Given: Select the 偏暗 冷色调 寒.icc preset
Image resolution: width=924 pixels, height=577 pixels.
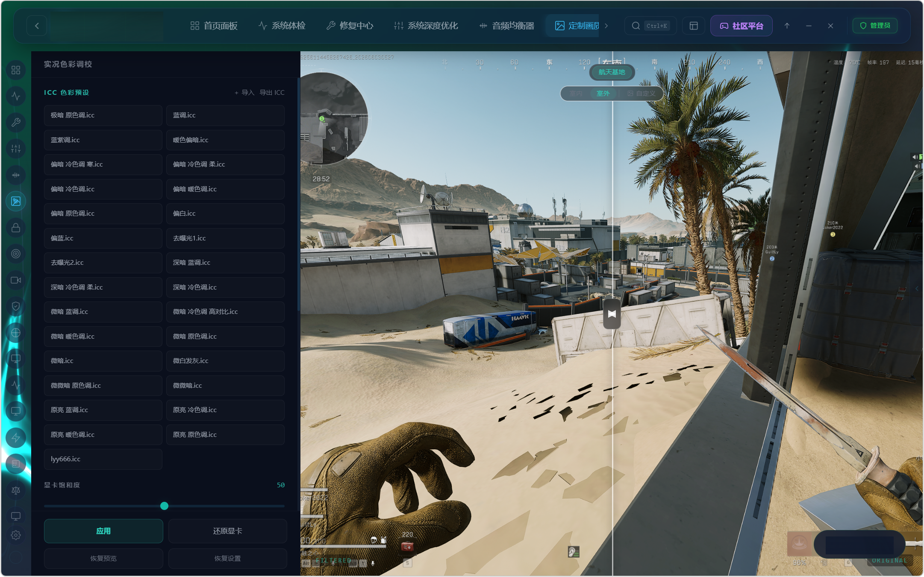Looking at the screenshot, I should [x=103, y=164].
